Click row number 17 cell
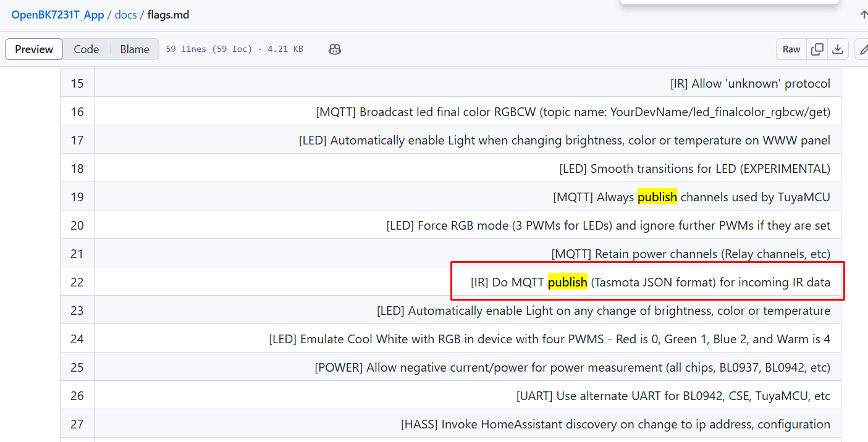The height and width of the screenshot is (442, 868). 77,140
